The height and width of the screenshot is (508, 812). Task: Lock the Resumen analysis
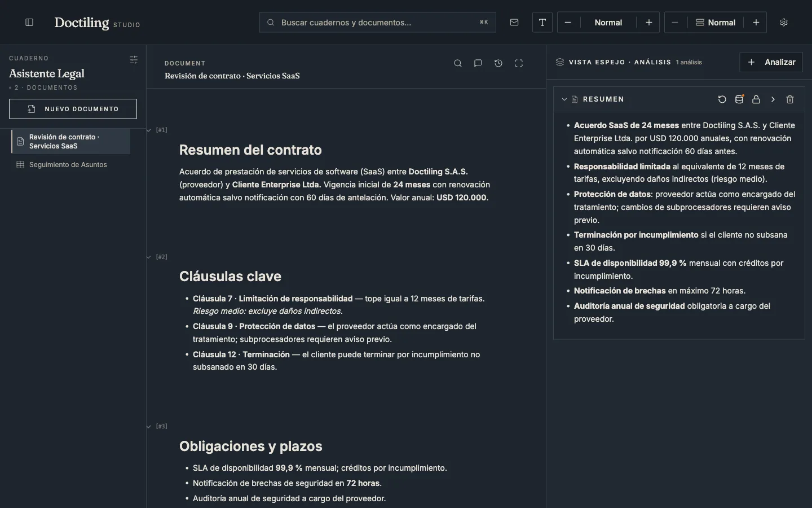[x=756, y=99]
